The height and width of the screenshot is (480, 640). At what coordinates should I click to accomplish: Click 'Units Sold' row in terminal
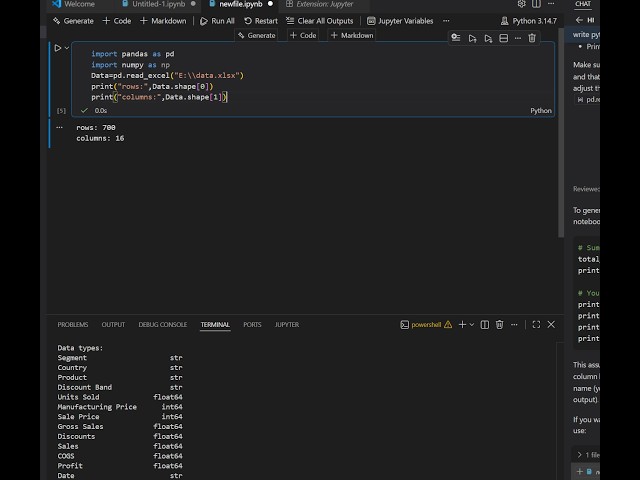tap(120, 397)
